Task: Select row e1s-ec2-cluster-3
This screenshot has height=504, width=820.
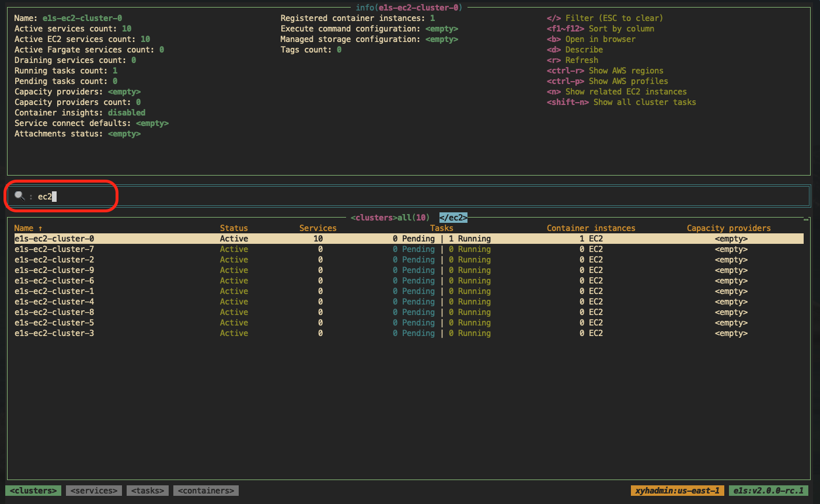Action: click(x=409, y=333)
